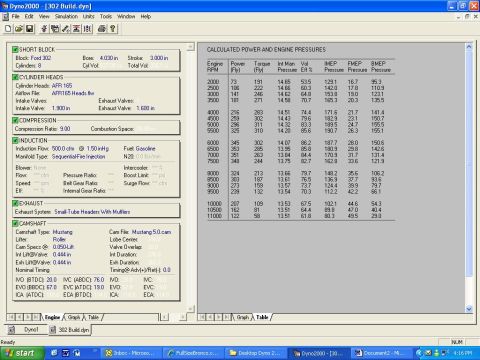
Task: Open the Window menu
Action: [x=126, y=16]
